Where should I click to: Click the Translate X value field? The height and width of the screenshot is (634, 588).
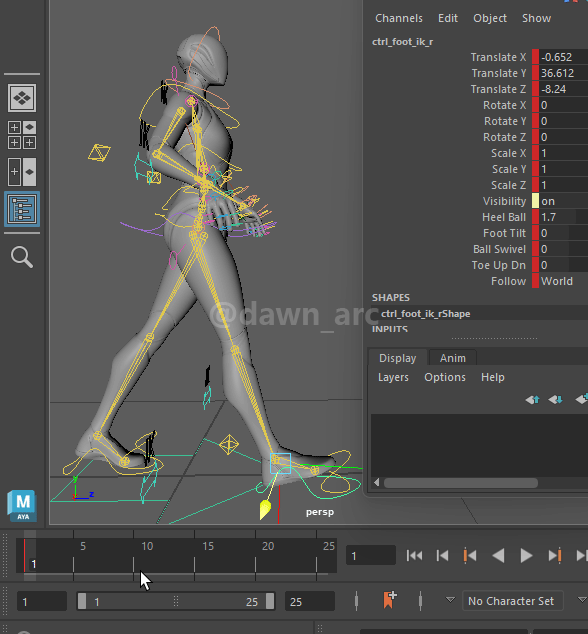pyautogui.click(x=563, y=57)
